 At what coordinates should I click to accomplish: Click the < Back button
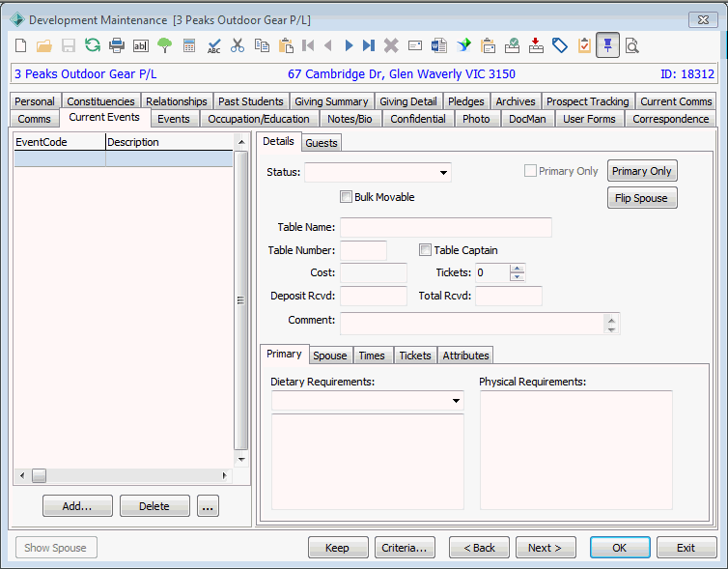tap(479, 548)
